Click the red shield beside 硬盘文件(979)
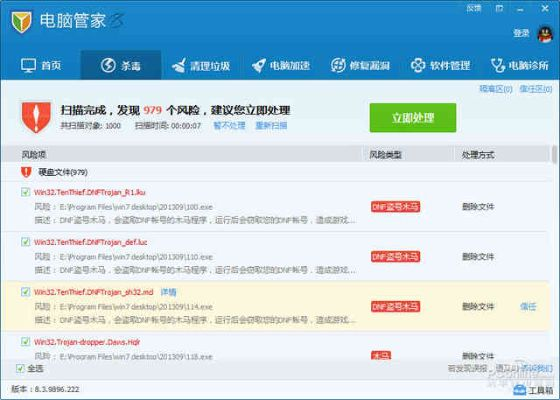 coord(26,172)
